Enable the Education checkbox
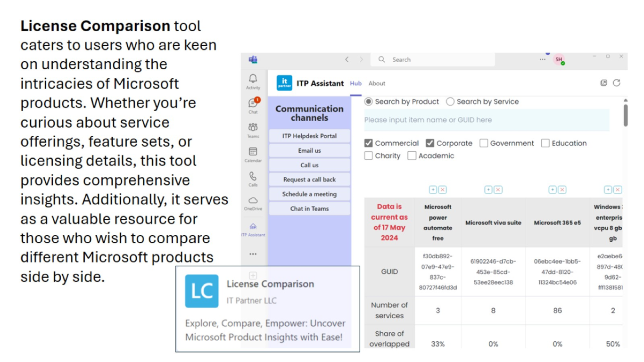 545,143
